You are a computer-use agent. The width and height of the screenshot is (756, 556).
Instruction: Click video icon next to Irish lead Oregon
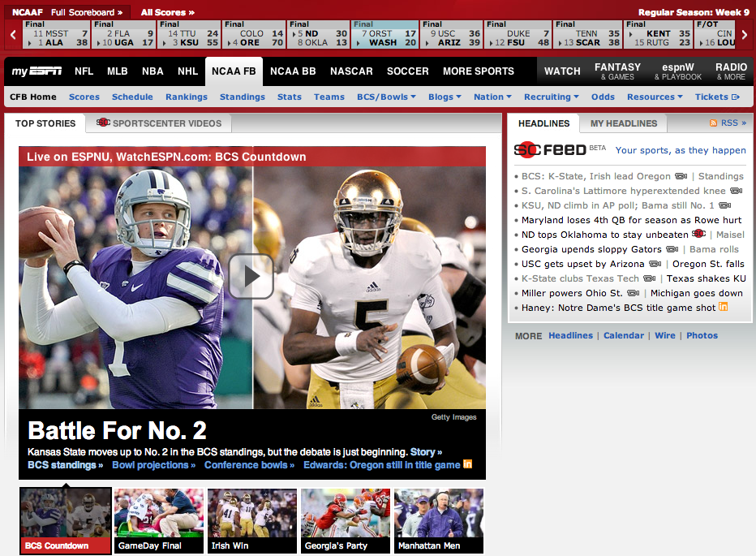681,176
